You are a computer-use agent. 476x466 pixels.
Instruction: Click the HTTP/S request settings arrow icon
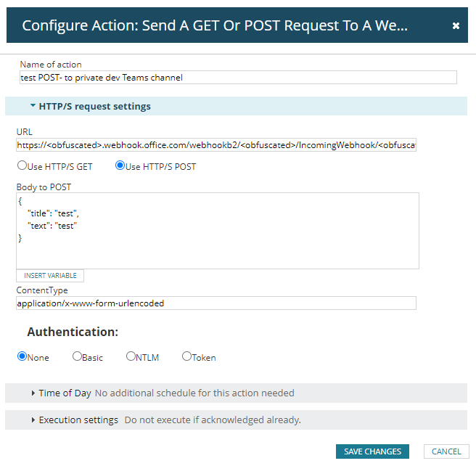(x=33, y=106)
